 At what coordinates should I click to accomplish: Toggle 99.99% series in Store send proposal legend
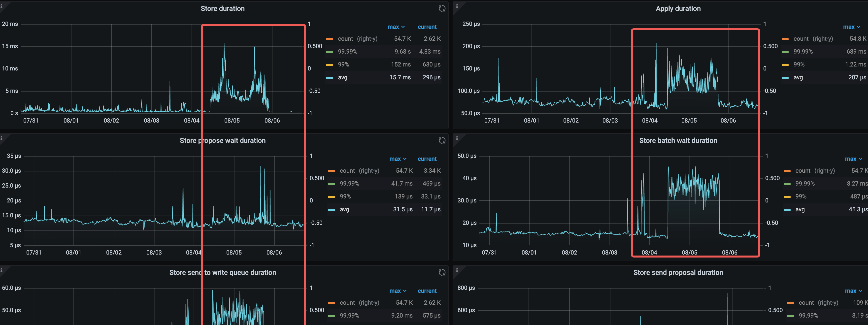tap(808, 316)
